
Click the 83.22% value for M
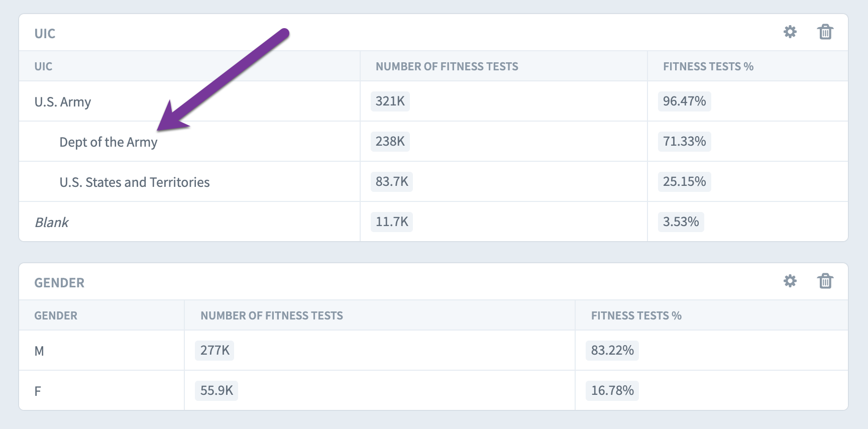coord(612,350)
